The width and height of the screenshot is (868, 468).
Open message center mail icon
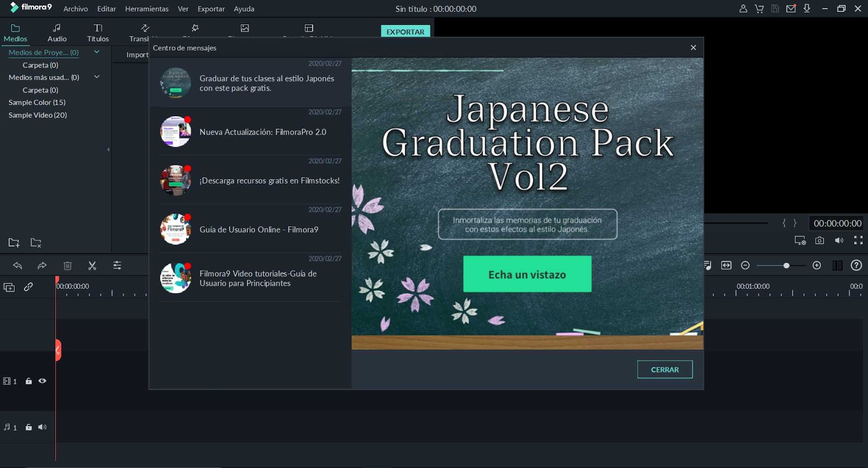[x=791, y=9]
